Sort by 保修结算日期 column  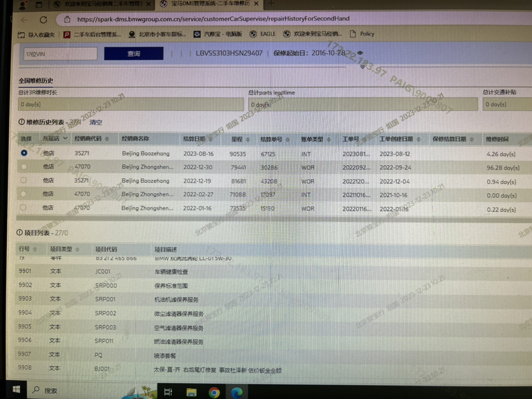coord(471,140)
